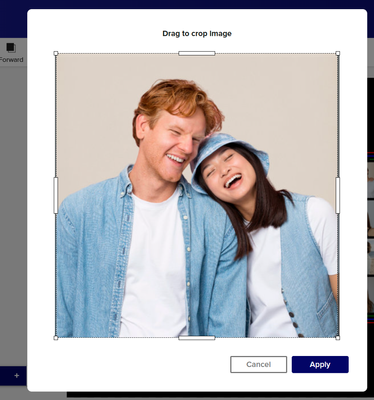This screenshot has width=374, height=400.
Task: Click the Forward icon behind the dialog
Action: coord(11,48)
